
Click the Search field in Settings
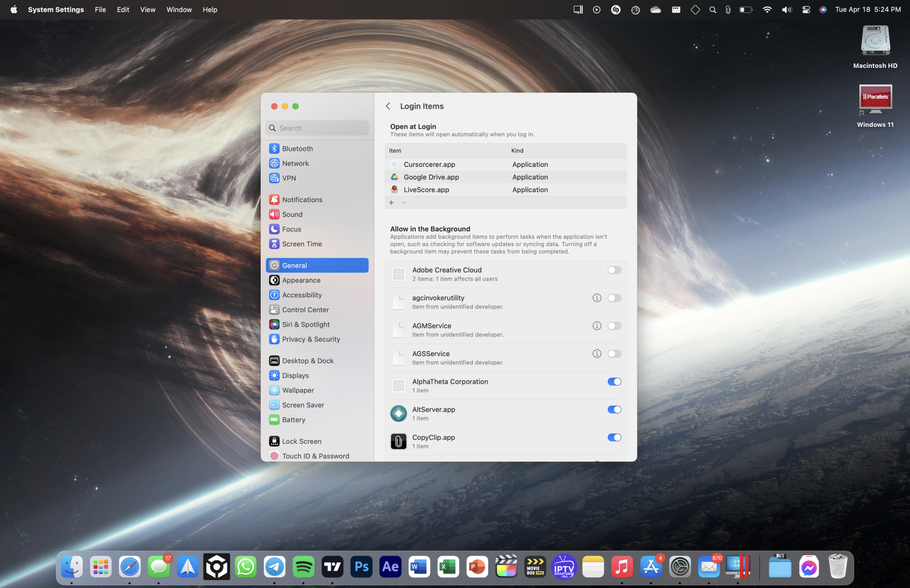[318, 128]
